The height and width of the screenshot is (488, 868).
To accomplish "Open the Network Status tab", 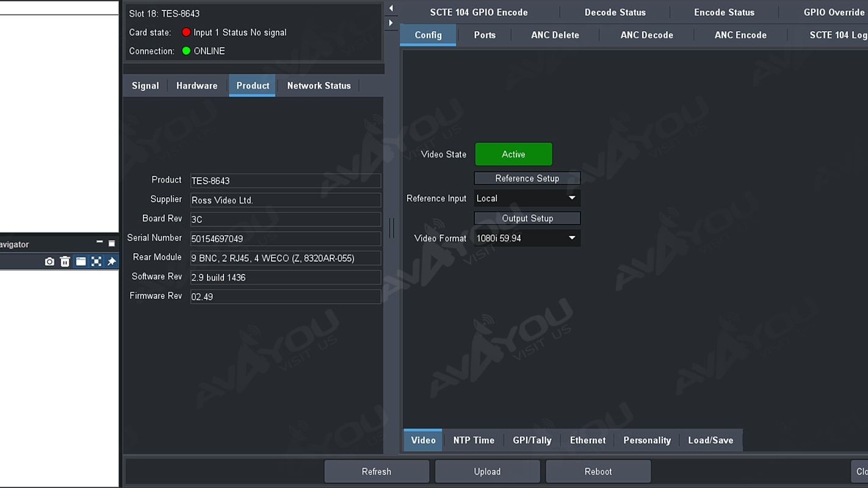I will [319, 85].
